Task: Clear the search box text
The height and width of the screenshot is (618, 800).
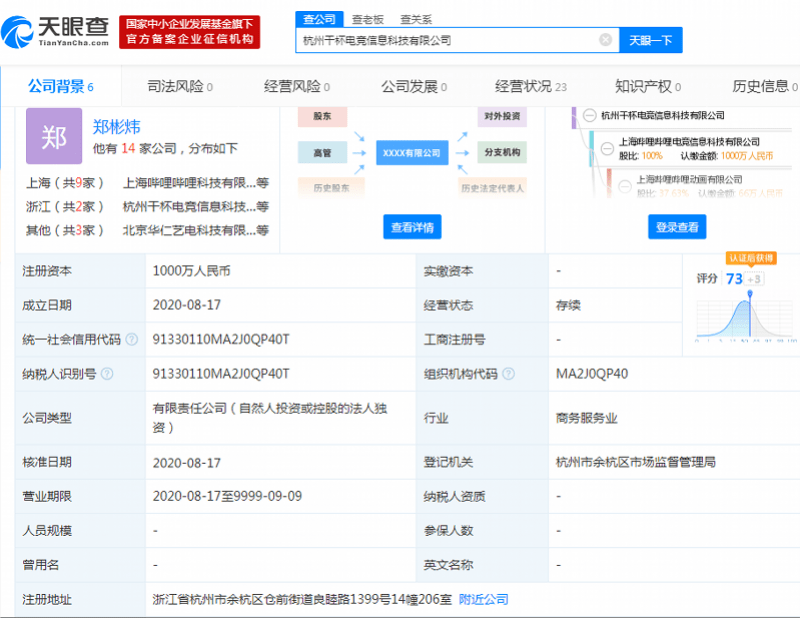Action: coord(605,40)
